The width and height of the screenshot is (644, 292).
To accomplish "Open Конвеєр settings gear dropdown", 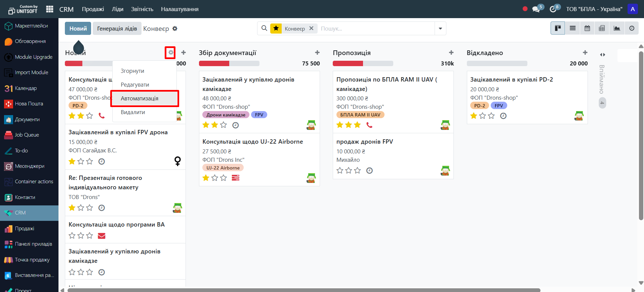I will coord(175,29).
